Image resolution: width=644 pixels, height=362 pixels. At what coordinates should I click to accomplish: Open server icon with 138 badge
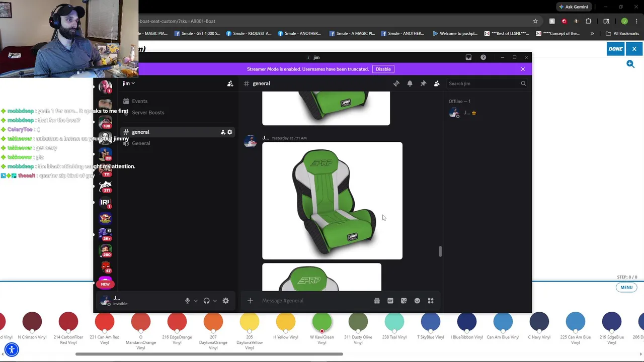click(105, 122)
